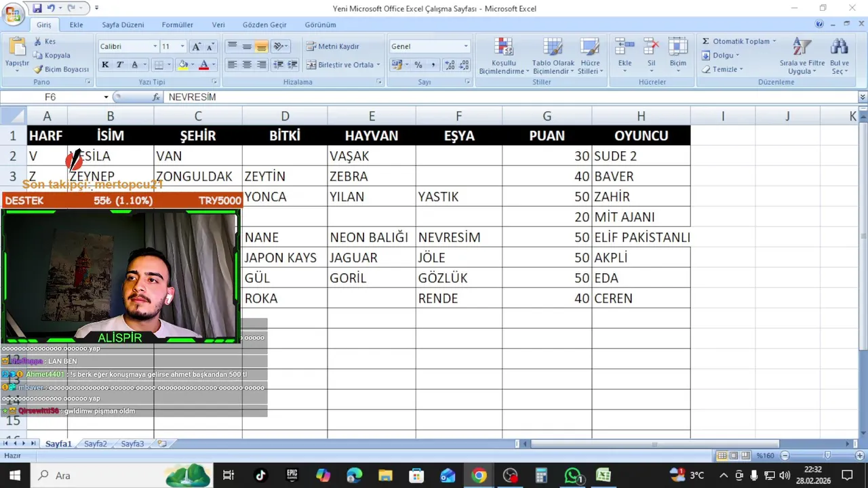Open Calibri font name dropdown
868x488 pixels.
(155, 47)
